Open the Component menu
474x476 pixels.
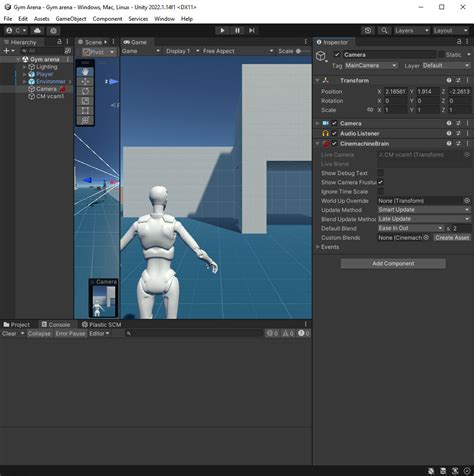click(x=107, y=19)
